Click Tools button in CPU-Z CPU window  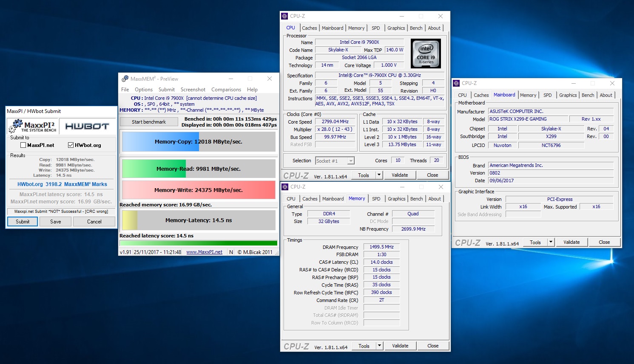click(x=364, y=175)
